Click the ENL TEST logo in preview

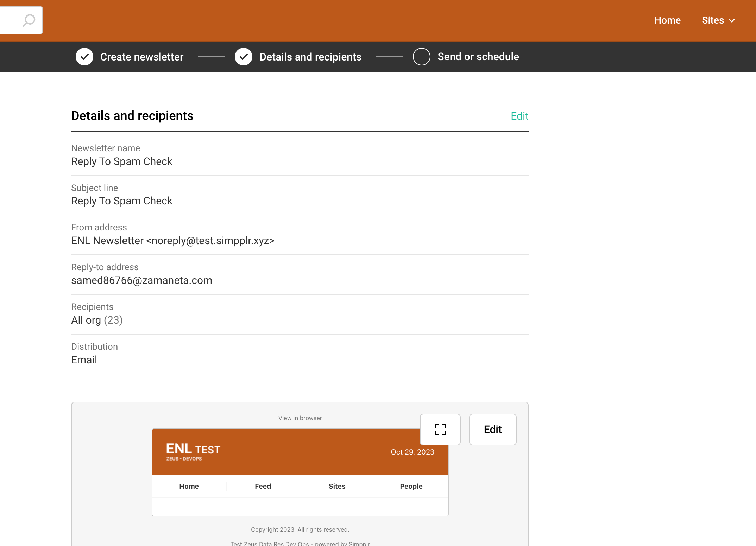[193, 451]
